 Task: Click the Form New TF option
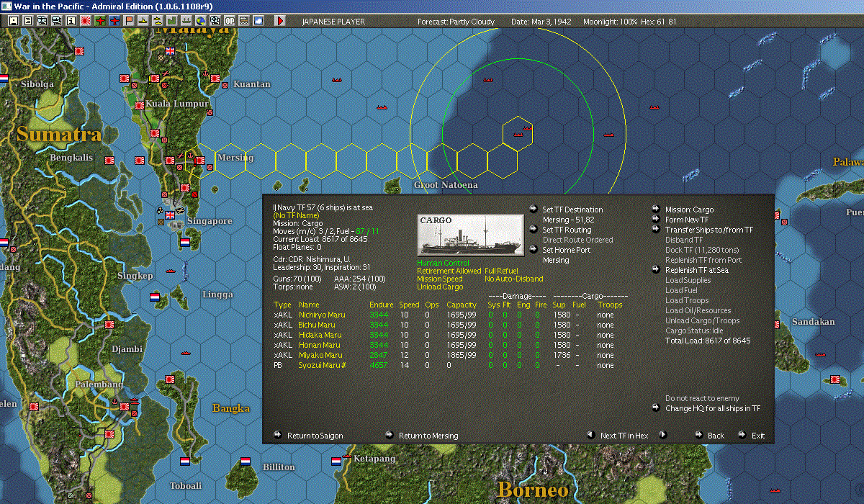tap(687, 220)
